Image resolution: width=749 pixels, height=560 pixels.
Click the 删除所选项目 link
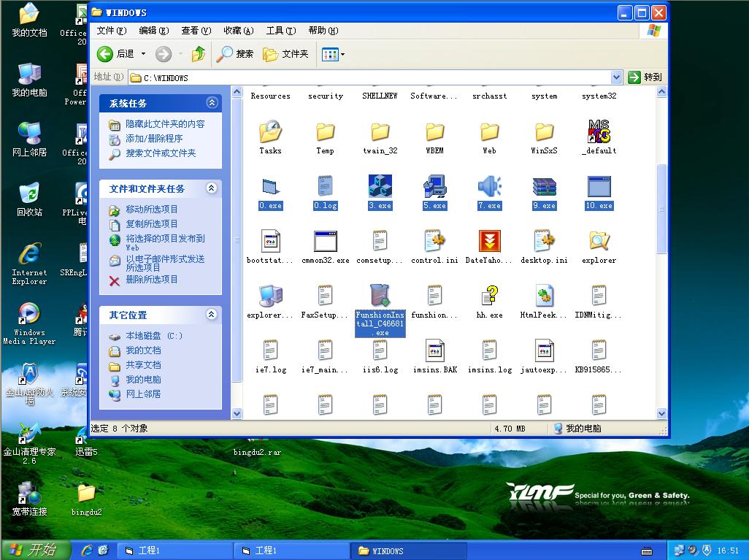152,280
